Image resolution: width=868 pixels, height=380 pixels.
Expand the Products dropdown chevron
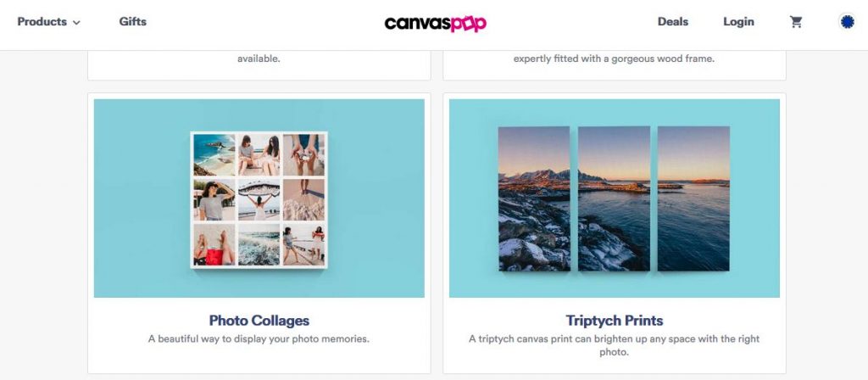tap(76, 23)
